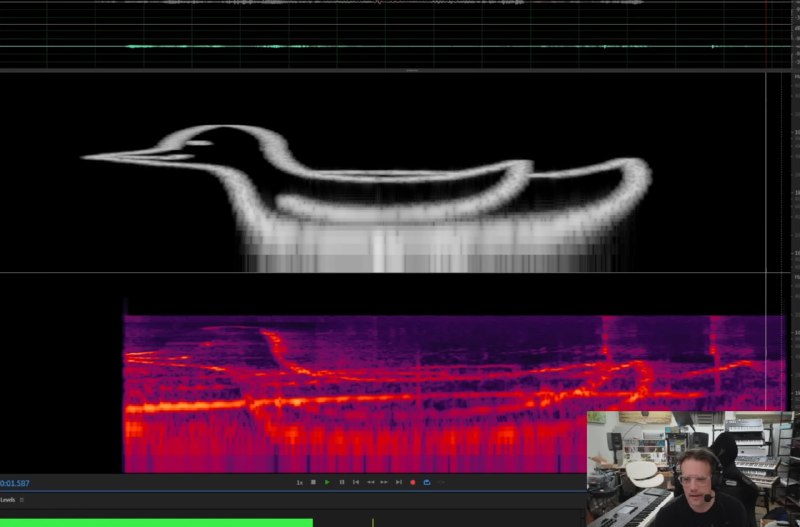This screenshot has height=527, width=800.
Task: Click the green waveform in the top track
Action: pyautogui.click(x=300, y=46)
